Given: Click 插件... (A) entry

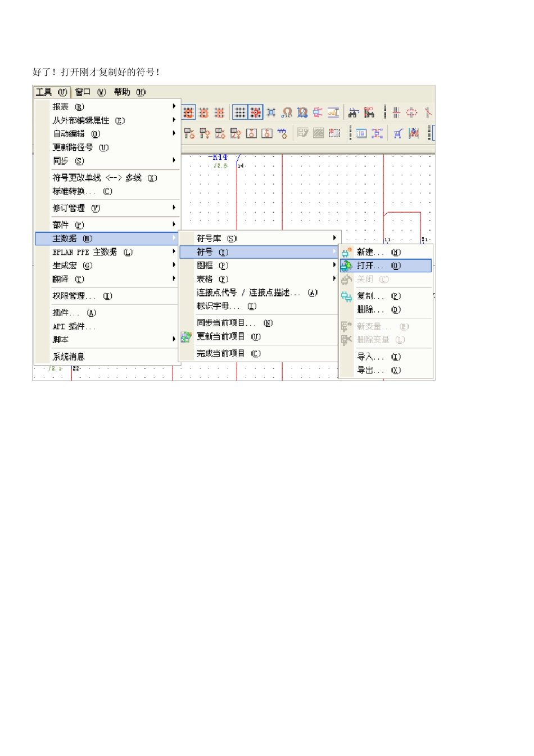Looking at the screenshot, I should click(107, 313).
